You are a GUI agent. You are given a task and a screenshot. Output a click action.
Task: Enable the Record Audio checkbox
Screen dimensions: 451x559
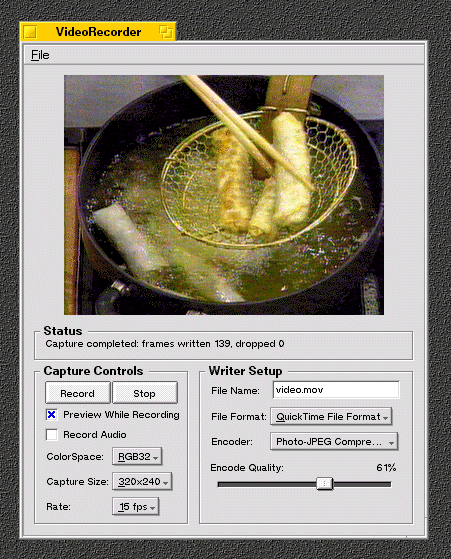click(x=52, y=435)
